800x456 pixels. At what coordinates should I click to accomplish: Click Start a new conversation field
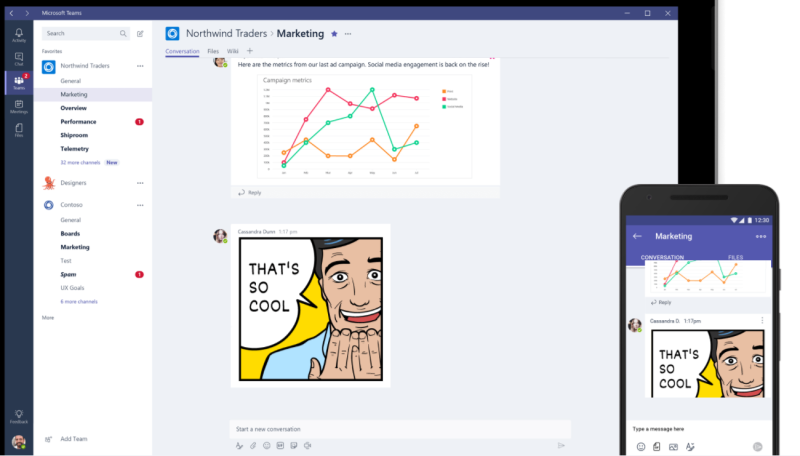pyautogui.click(x=400, y=429)
